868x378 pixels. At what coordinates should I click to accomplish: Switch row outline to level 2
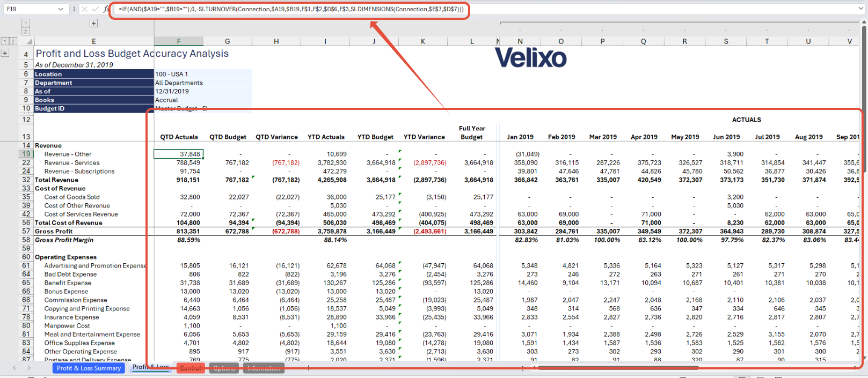tap(13, 41)
